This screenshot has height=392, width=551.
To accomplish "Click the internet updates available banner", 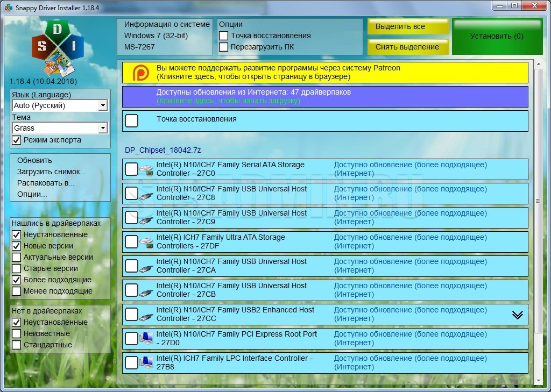I will pyautogui.click(x=325, y=97).
